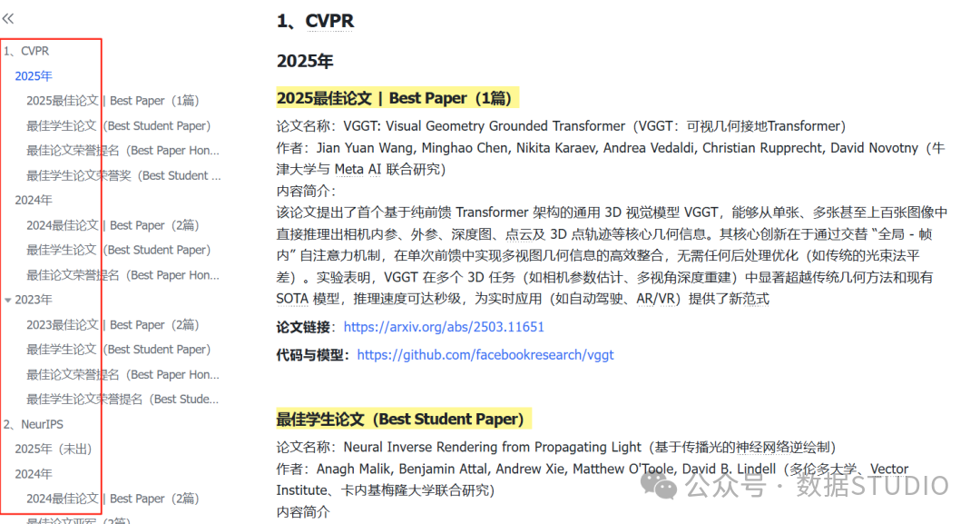Click the "2023年" outline label
This screenshot has width=980, height=524.
34,301
